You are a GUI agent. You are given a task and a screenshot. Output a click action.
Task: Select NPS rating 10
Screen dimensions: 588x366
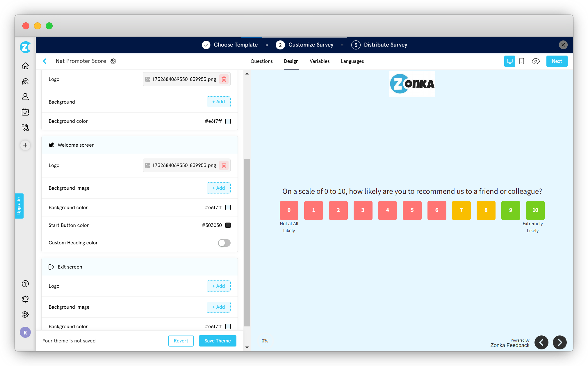(535, 210)
